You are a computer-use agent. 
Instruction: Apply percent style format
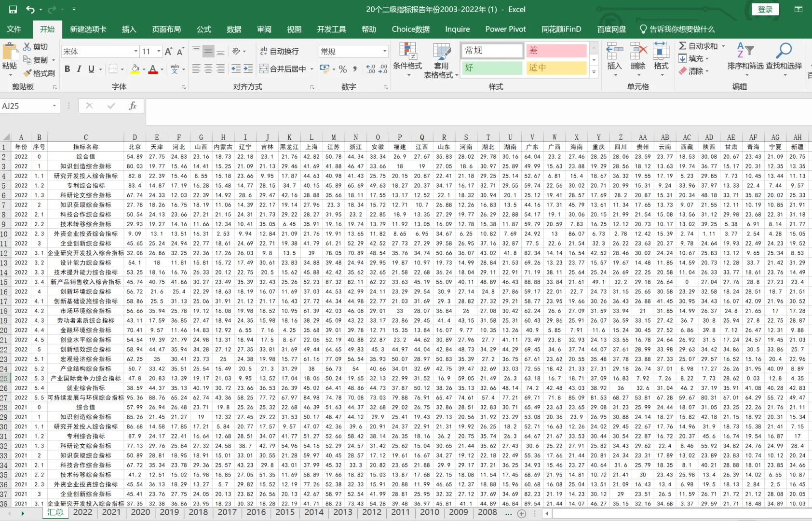pyautogui.click(x=343, y=69)
